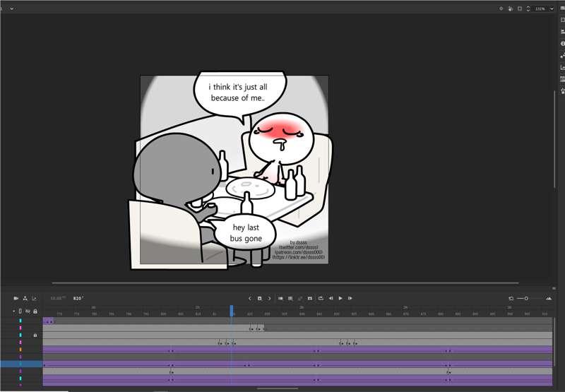Viewport: 565px width, 392px height.
Task: Click the keyframes on the top layer's start
Action: tap(49, 321)
